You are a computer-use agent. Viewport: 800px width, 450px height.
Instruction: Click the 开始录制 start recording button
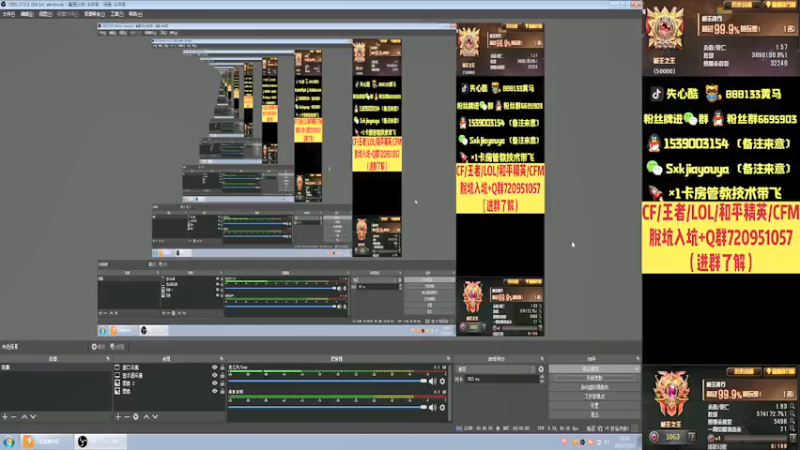594,378
